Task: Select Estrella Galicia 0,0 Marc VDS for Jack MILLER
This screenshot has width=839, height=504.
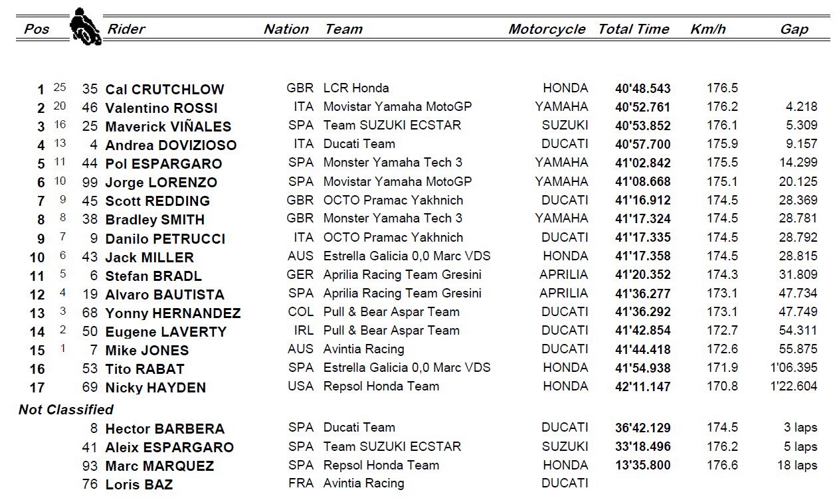Action: pos(407,256)
